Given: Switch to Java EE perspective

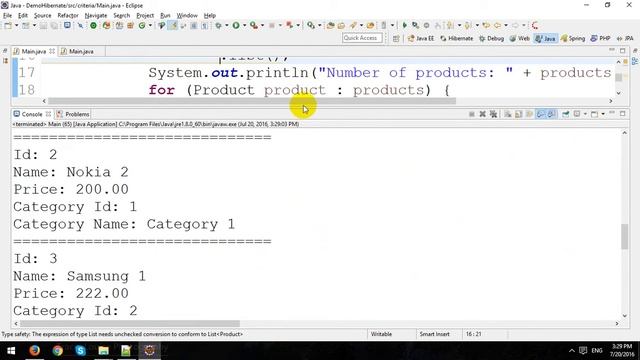Looking at the screenshot, I should click(x=421, y=38).
